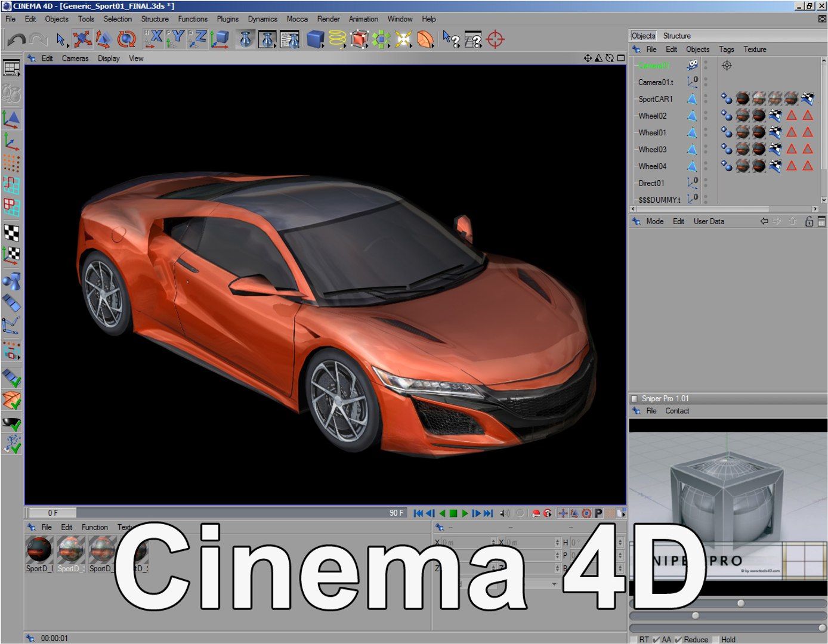Open the yellow Spline objects flyout
The height and width of the screenshot is (644, 828).
(338, 39)
